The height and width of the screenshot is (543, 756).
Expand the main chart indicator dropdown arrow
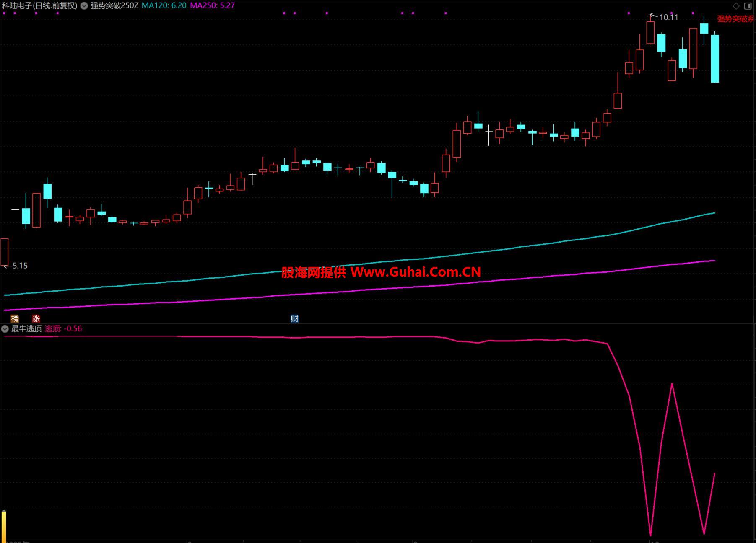coord(84,6)
